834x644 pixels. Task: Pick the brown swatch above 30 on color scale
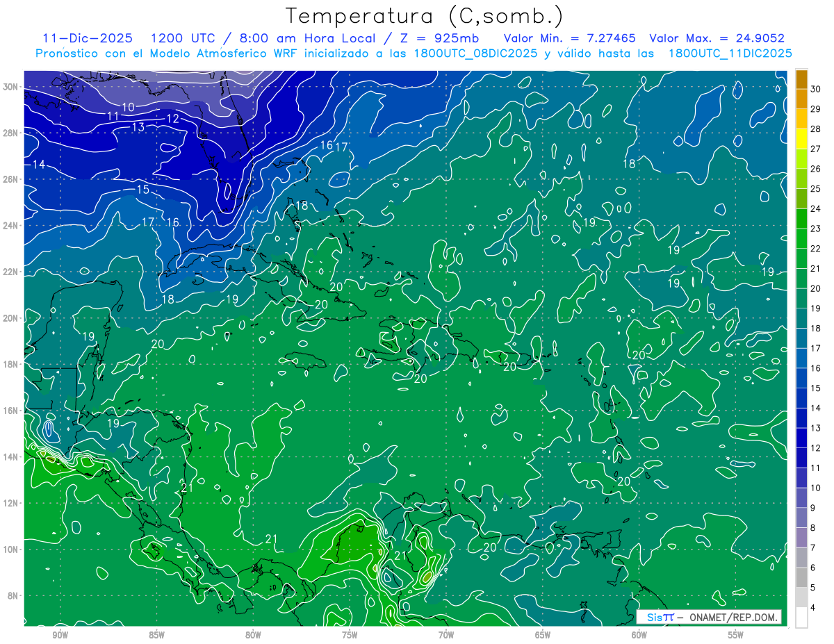pyautogui.click(x=801, y=79)
